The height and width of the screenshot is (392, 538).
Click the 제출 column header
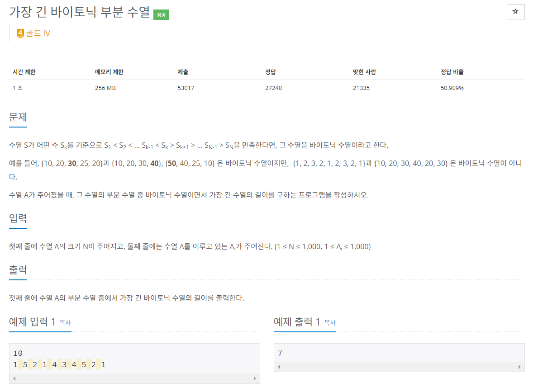[183, 71]
